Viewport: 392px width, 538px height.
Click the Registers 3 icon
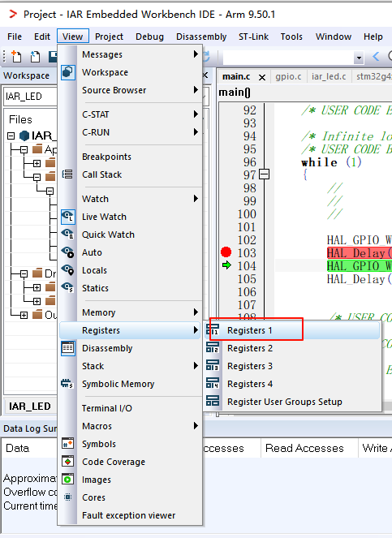[213, 366]
